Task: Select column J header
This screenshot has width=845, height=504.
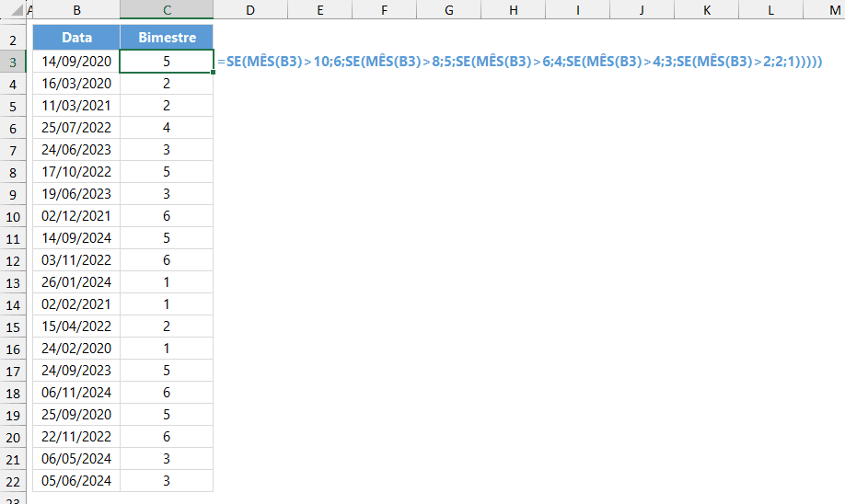Action: point(642,10)
